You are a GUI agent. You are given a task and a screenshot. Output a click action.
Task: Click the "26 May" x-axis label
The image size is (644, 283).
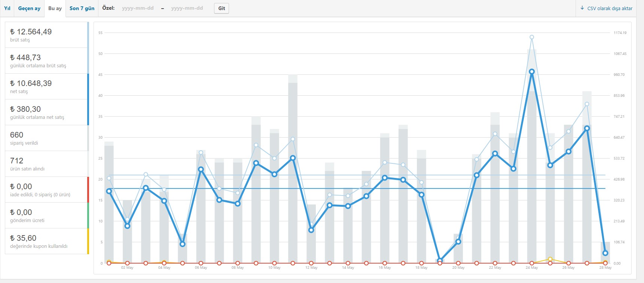click(x=568, y=268)
